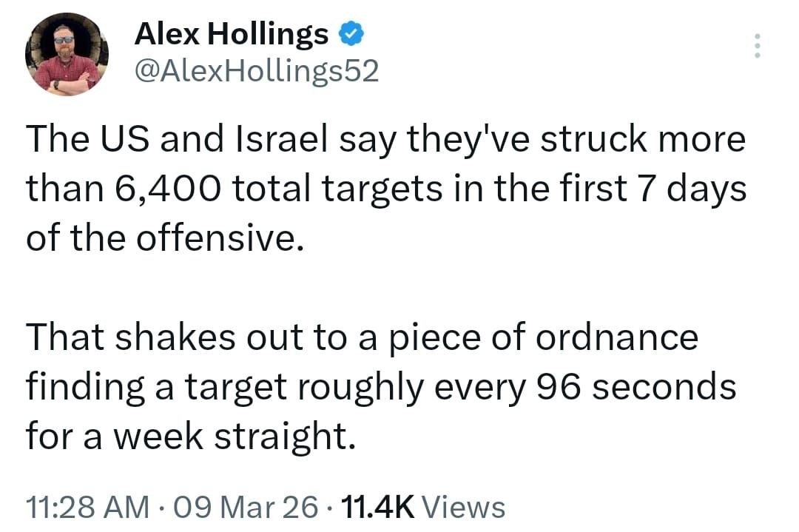799x532 pixels.
Task: Click the number 6,400 in the tweet
Action: tap(174, 189)
